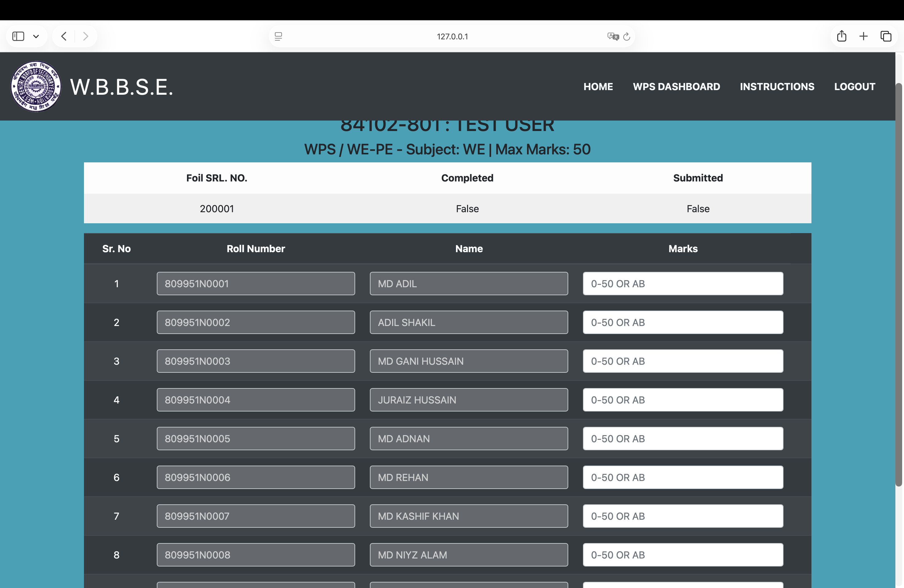Click marks field for MD ADIL
This screenshot has width=904, height=588.
[683, 284]
